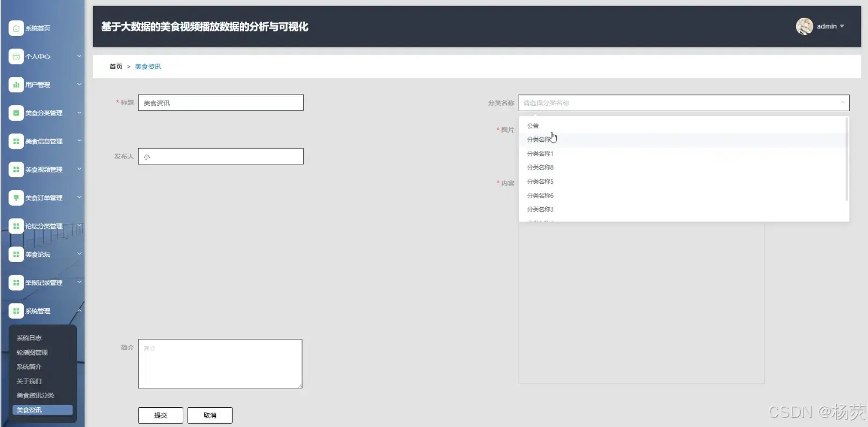Viewport: 868px width, 427px height.
Task: Open 关于我们 in the submenu
Action: coord(29,381)
